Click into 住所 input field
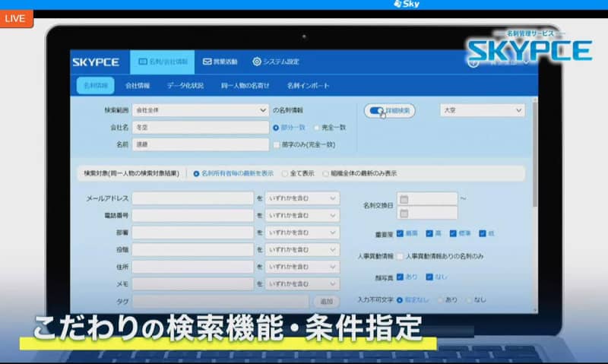 pyautogui.click(x=193, y=267)
